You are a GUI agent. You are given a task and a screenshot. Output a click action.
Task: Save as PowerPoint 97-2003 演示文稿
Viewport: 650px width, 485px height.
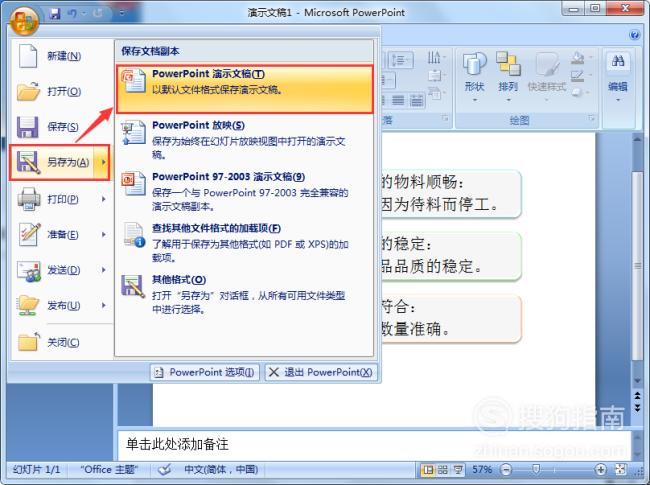(245, 191)
